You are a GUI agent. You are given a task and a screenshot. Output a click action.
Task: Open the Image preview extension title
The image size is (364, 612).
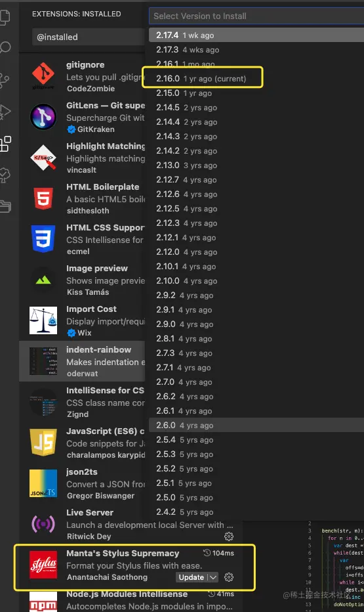(96, 268)
